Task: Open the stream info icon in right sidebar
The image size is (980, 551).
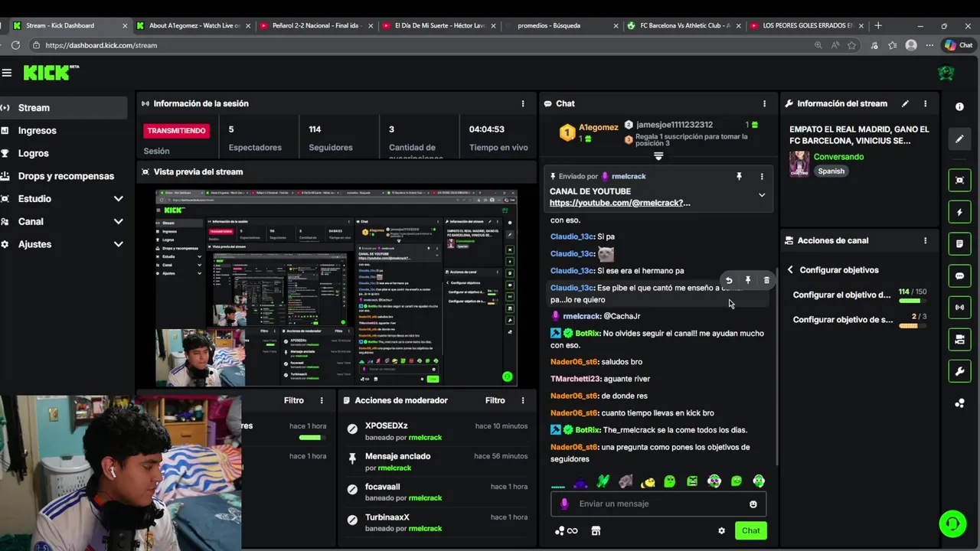Action: 959,107
